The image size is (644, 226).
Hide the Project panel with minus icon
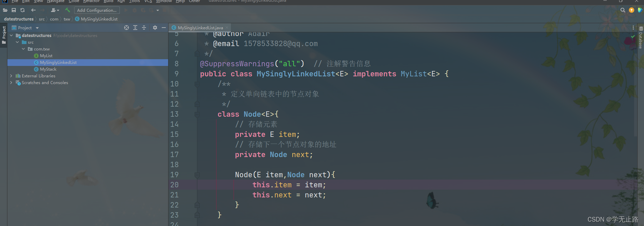tap(164, 28)
